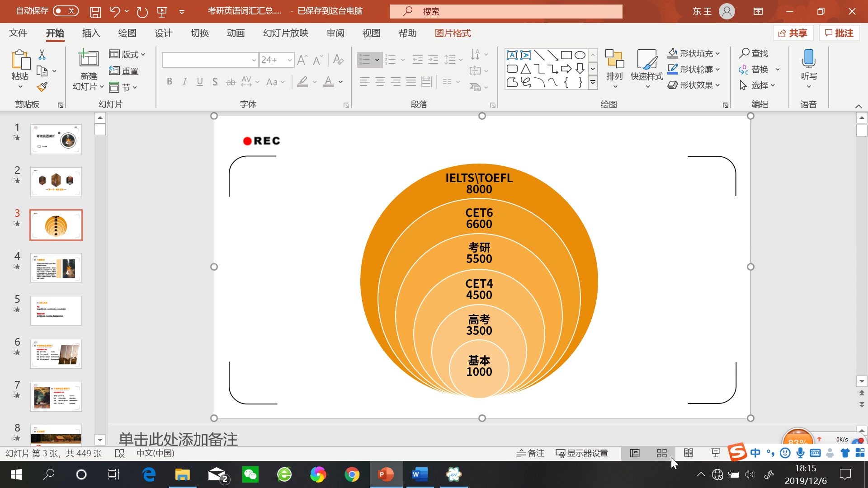Image resolution: width=868 pixels, height=488 pixels.
Task: Toggle AutoSave (自动保存) switch
Action: coord(66,11)
